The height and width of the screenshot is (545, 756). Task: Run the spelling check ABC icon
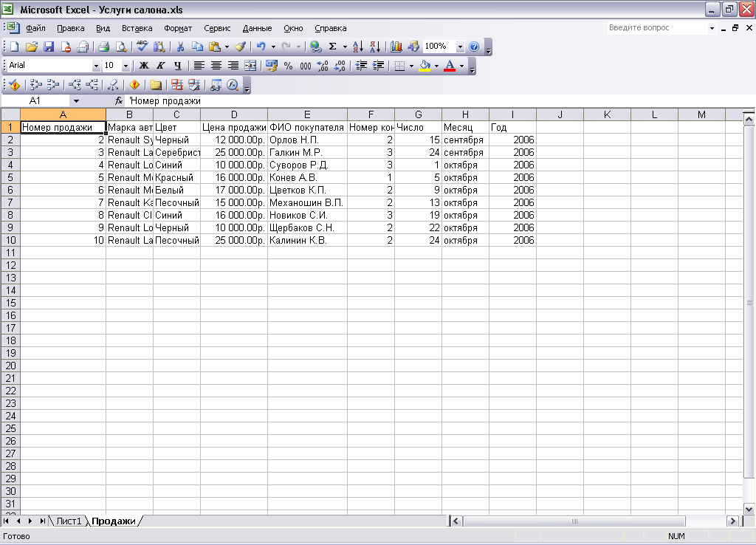point(142,47)
